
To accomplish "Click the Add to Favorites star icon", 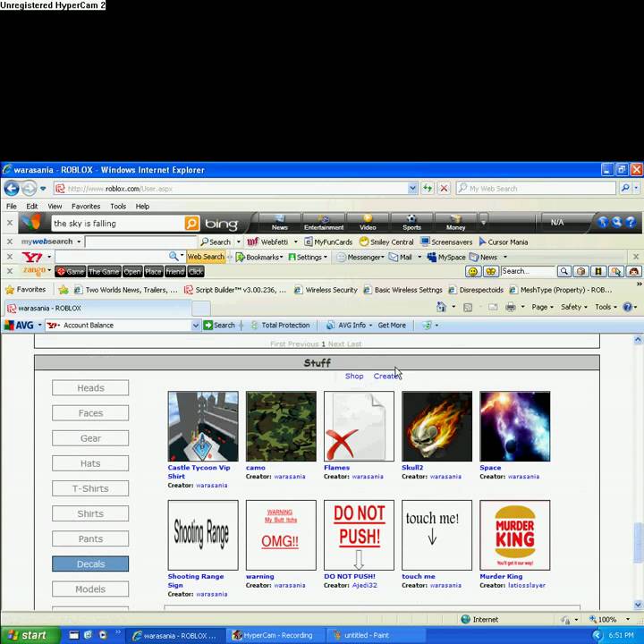I will 64,290.
